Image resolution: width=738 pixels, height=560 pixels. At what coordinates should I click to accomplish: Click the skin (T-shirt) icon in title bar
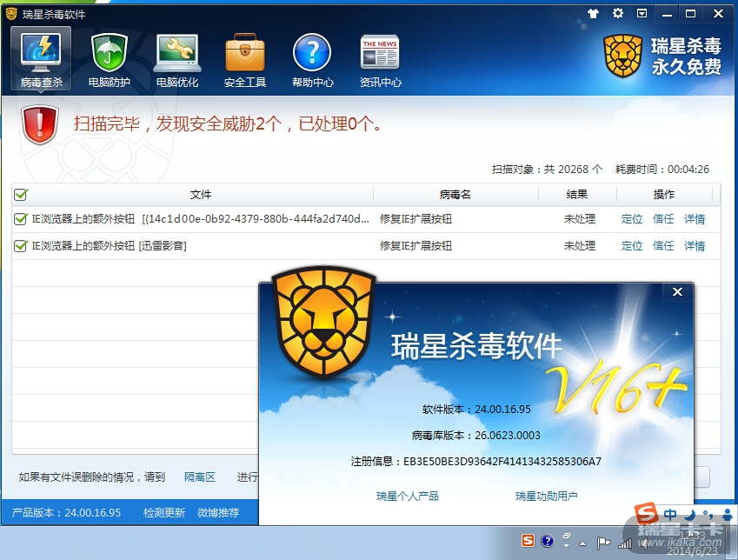coord(593,14)
